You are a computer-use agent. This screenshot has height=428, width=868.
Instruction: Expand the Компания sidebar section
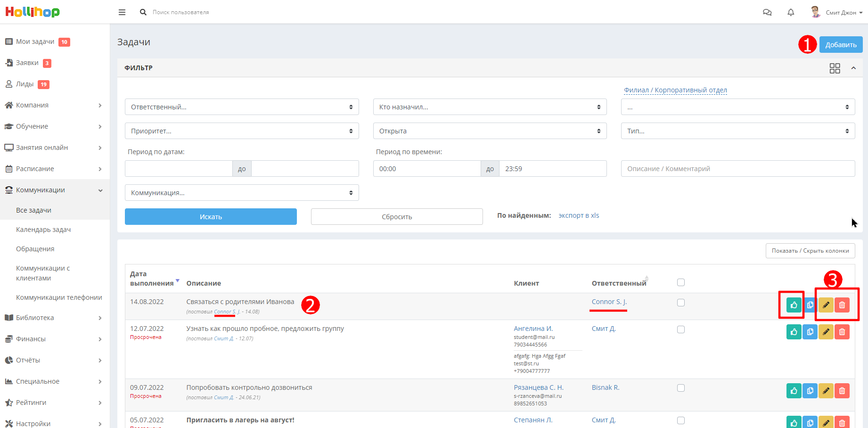click(x=55, y=105)
